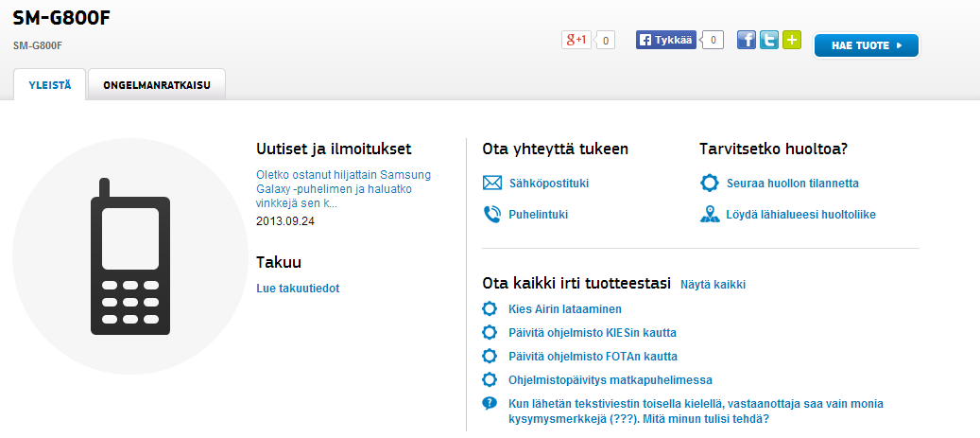The height and width of the screenshot is (438, 980).
Task: Open the Samsung Galaxy news article link
Action: click(x=343, y=188)
